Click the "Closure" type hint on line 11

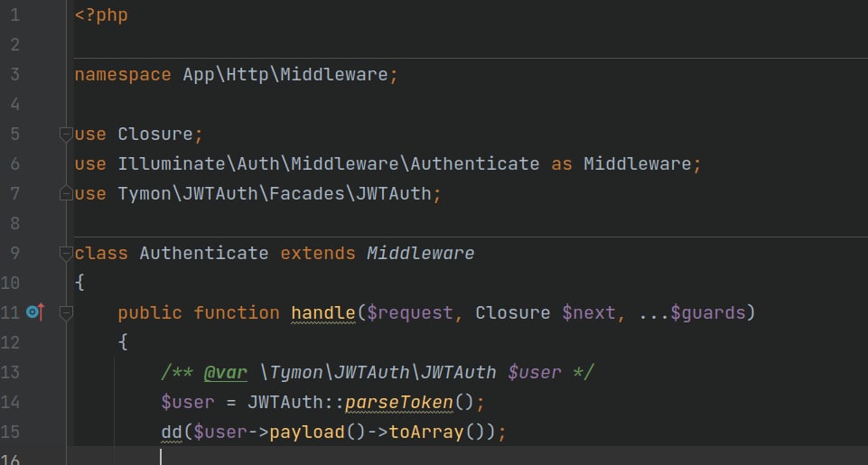click(x=513, y=312)
